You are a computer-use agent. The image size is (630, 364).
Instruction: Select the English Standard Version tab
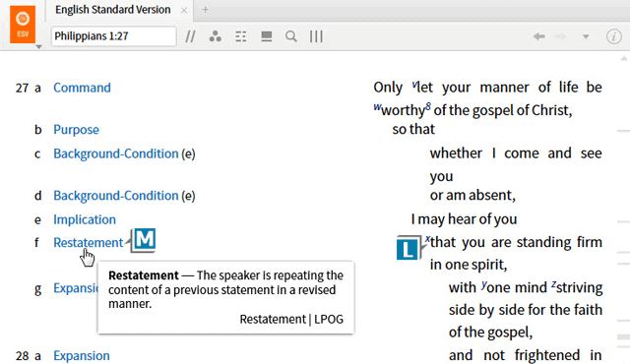click(x=112, y=10)
